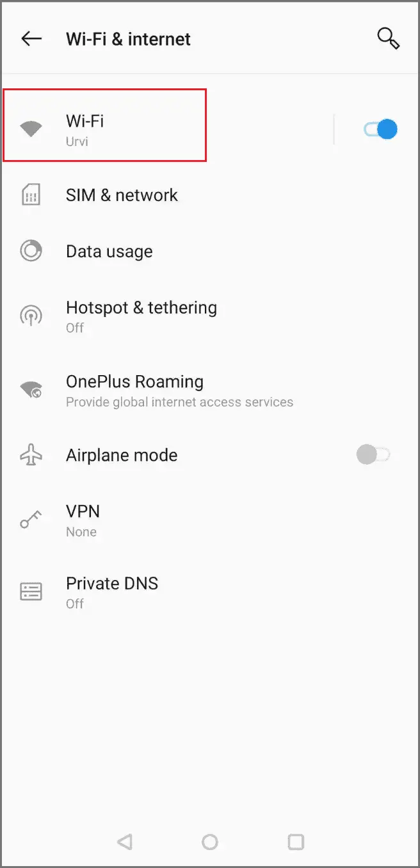420x868 pixels.
Task: Go back using the top-left arrow
Action: (31, 38)
